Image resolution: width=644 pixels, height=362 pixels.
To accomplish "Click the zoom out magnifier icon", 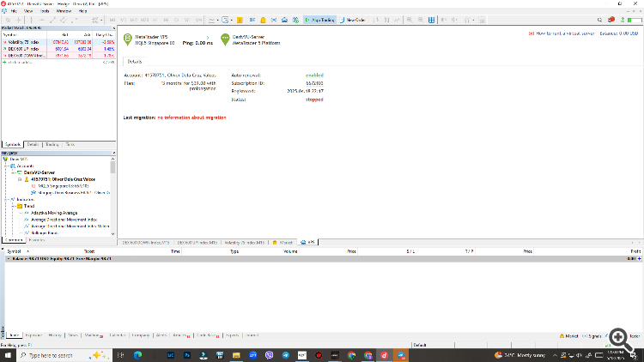I will 421,20.
